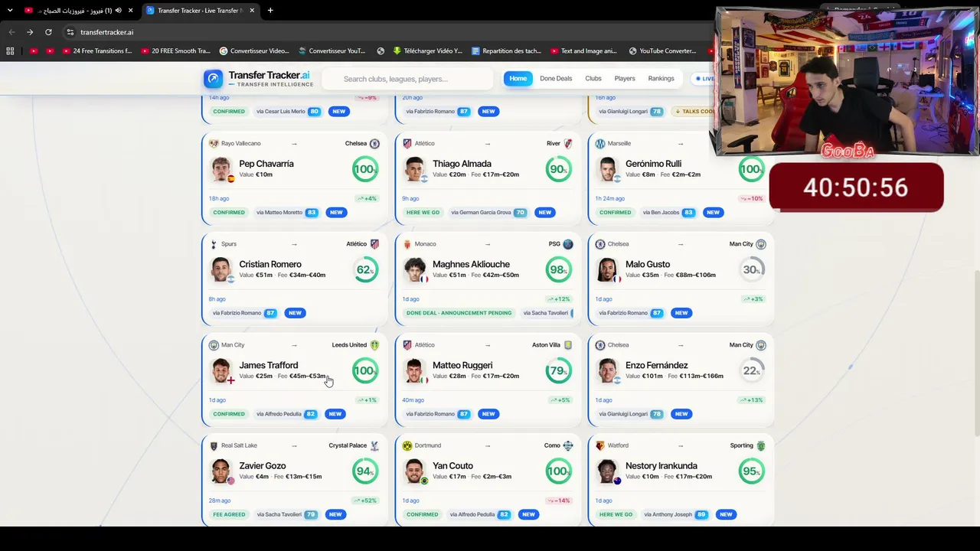
Task: Select the Yan Couto player name
Action: pyautogui.click(x=452, y=465)
